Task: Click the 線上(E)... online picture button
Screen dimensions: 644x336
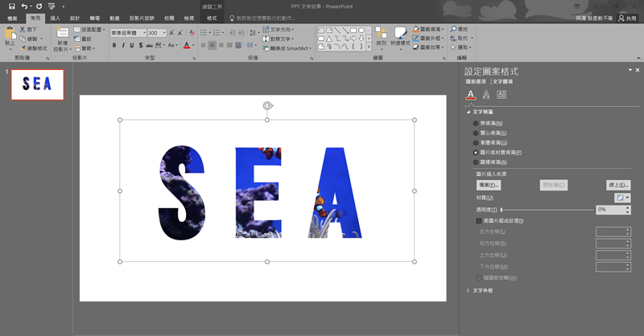Action: (x=617, y=185)
